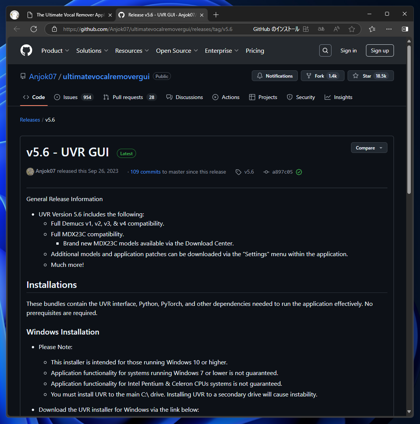Image resolution: width=420 pixels, height=424 pixels.
Task: Click the scrollbar down arrow
Action: 409,412
